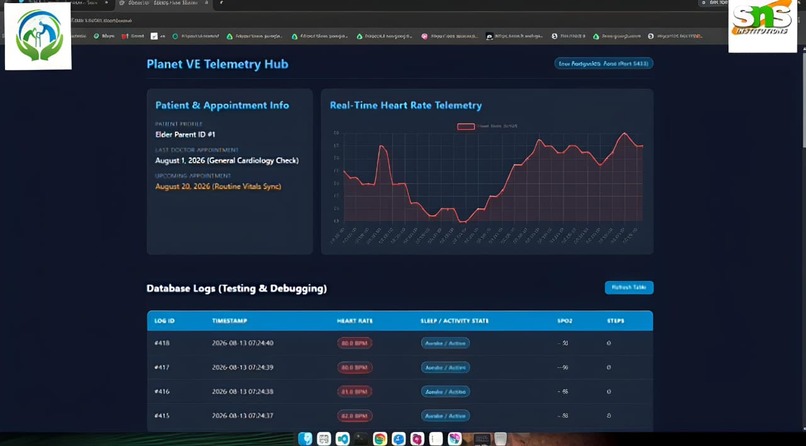Open Launchpad icon beside Finder in dock
This screenshot has width=806, height=446.
(x=324, y=439)
